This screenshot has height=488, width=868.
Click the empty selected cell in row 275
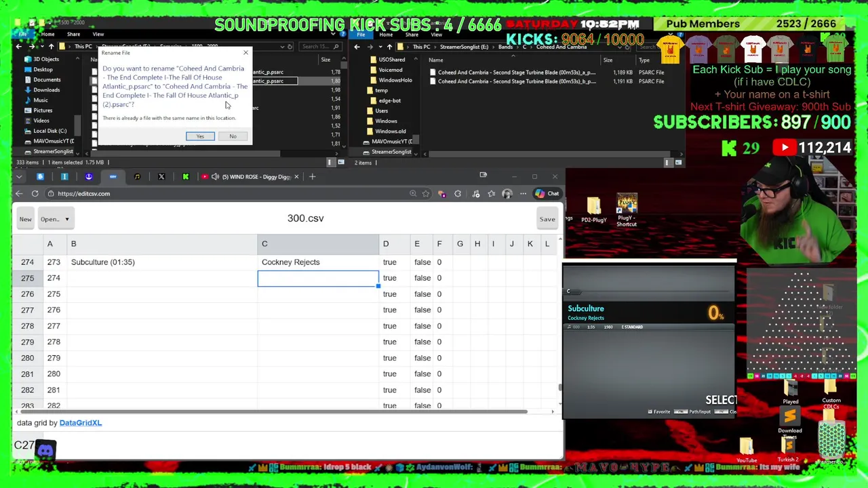(318, 278)
